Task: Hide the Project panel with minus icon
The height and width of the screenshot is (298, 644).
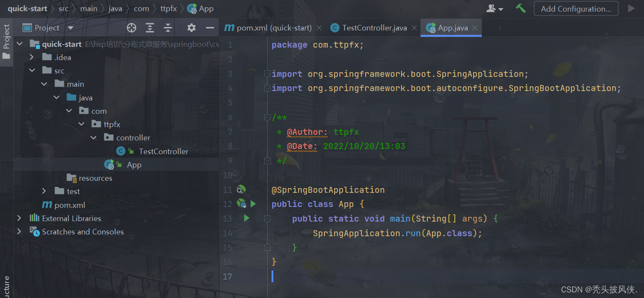Action: coord(210,28)
